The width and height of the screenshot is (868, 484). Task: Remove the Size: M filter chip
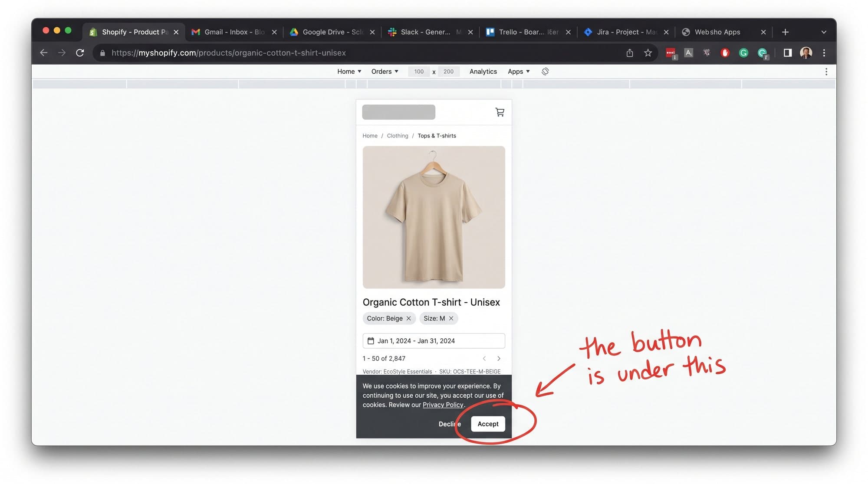(x=451, y=318)
